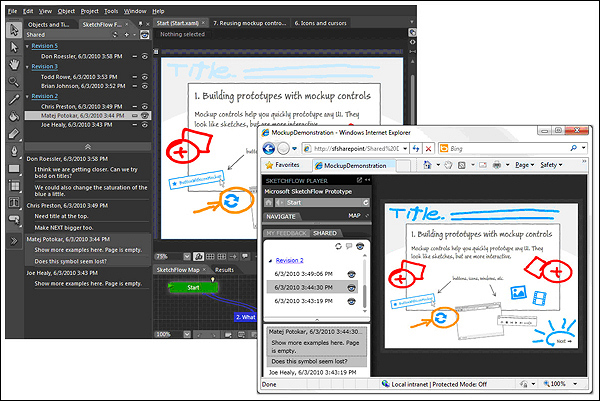The image size is (600, 401).
Task: Toggle visibility eye for Brian Johnson feedback
Action: [145, 86]
